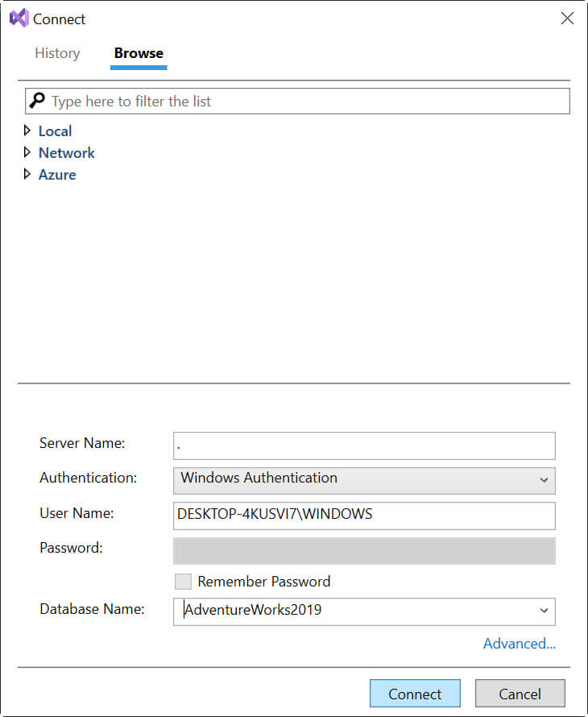Click the User Name label
Viewport: 588px width, 717px height.
click(x=77, y=513)
